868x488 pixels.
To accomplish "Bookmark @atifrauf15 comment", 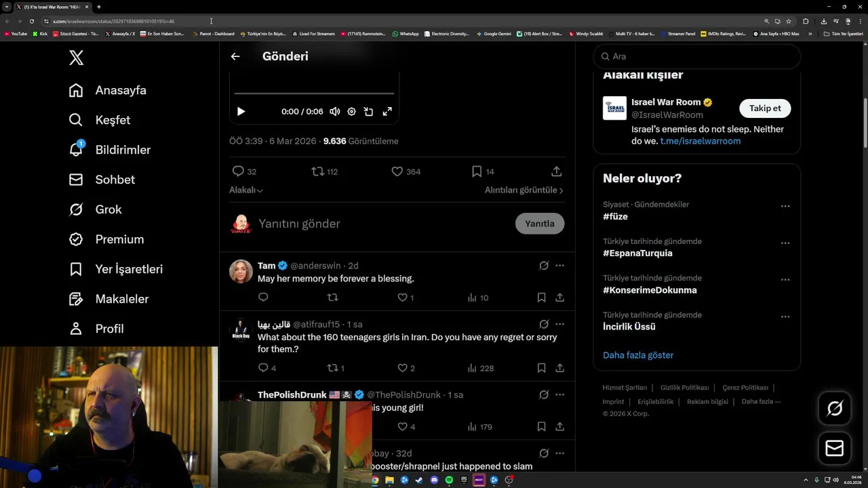I will (x=541, y=368).
